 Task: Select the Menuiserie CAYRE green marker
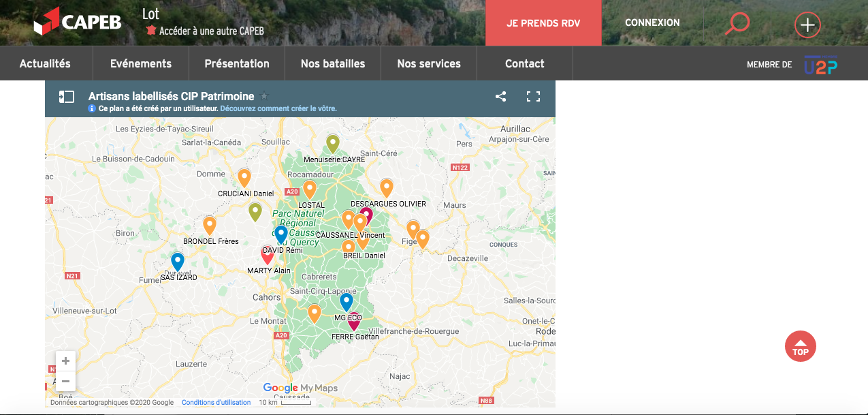tap(332, 143)
